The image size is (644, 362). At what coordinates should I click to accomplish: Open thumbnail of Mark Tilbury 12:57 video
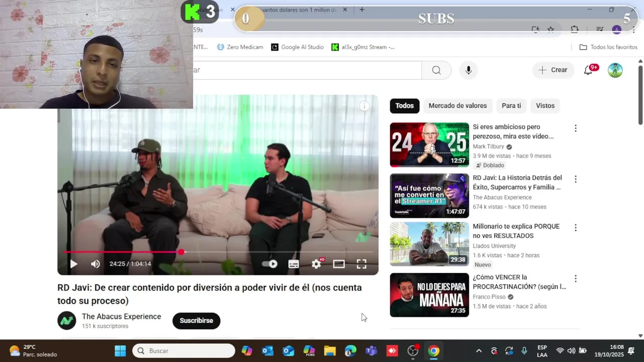tap(429, 145)
